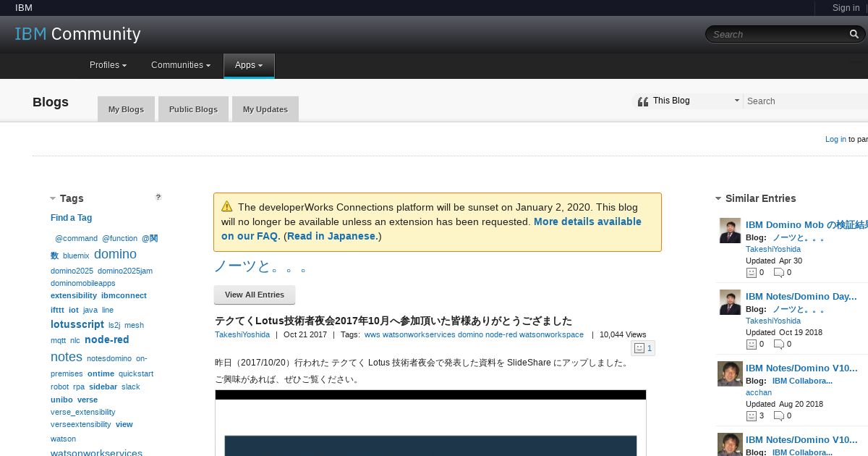The width and height of the screenshot is (868, 456).
Task: Open the テクてくLotus技術者夜会 post title
Action: [x=393, y=321]
